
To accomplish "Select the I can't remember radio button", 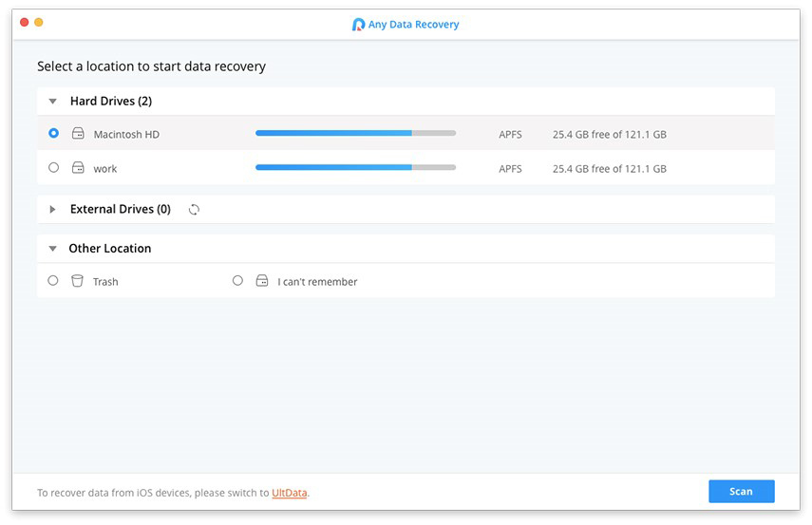I will coord(237,281).
